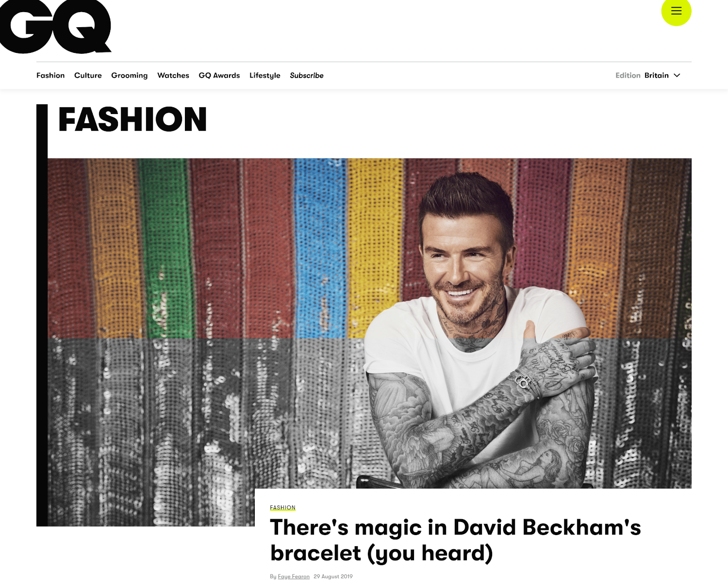Click the large FASHION section heading
This screenshot has width=728, height=587.
coord(132,120)
